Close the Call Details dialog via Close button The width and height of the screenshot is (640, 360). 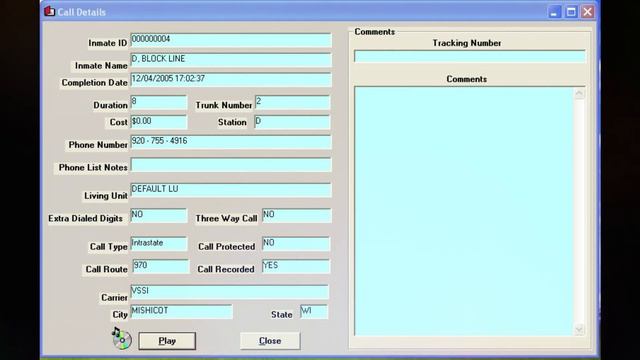pyautogui.click(x=270, y=341)
